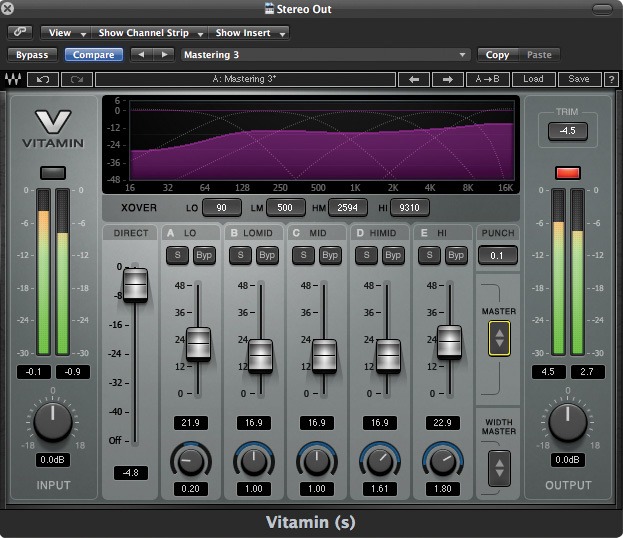Click the Paste button
This screenshot has width=623, height=538.
tap(539, 54)
